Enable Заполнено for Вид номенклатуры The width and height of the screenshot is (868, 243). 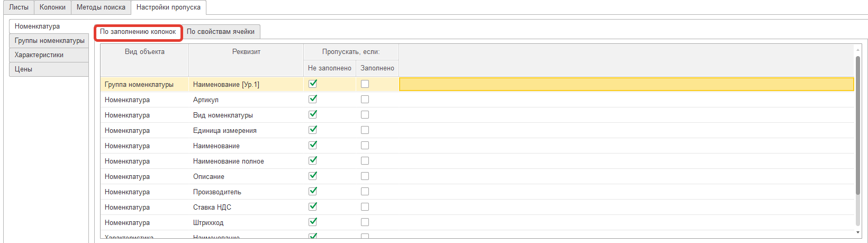(x=365, y=115)
